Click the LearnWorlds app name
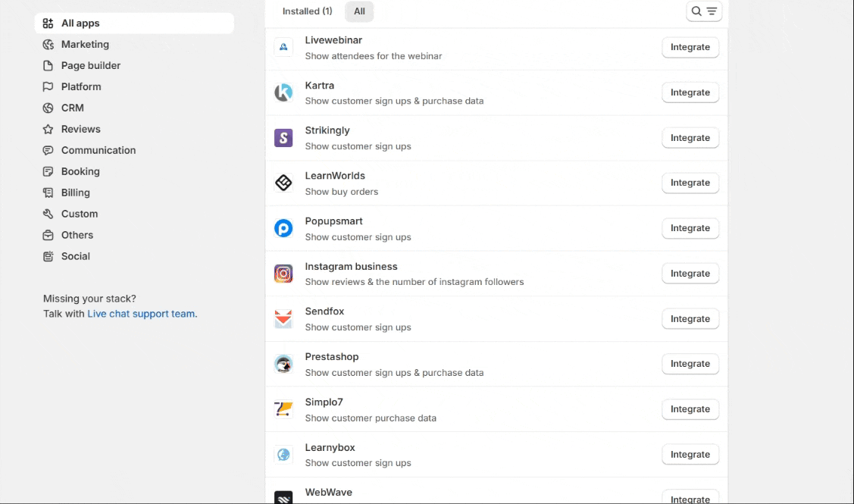Image resolution: width=854 pixels, height=504 pixels. tap(335, 176)
